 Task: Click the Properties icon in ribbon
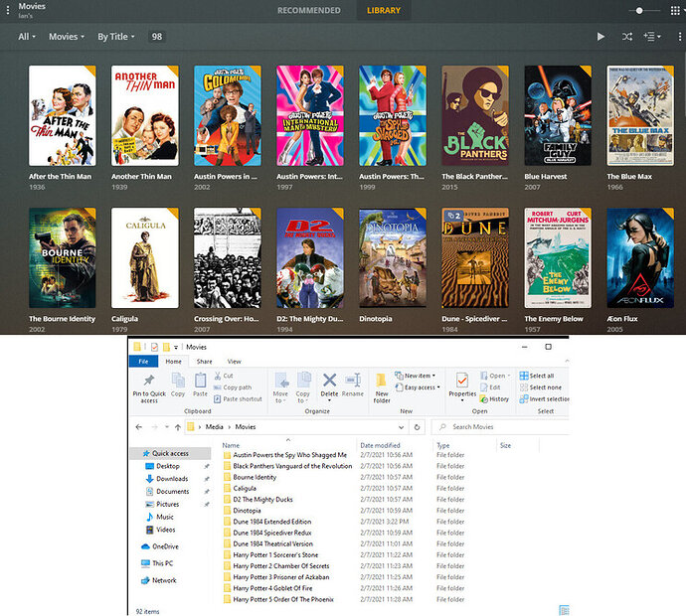[x=462, y=382]
